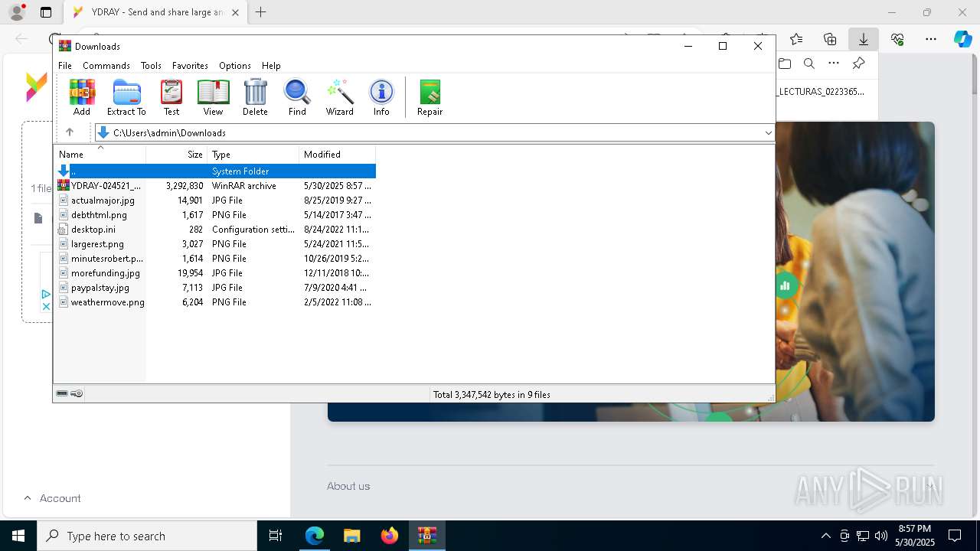Click About us link on webpage
Image resolution: width=980 pixels, height=551 pixels.
click(x=348, y=486)
